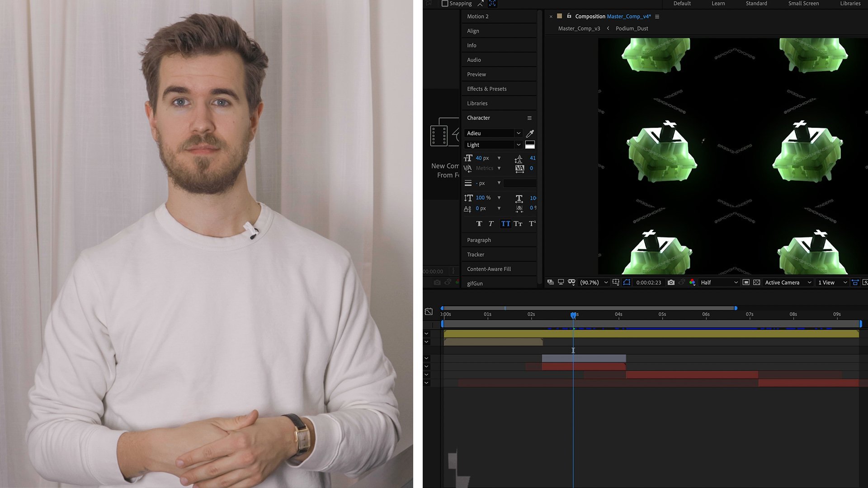
Task: Click the region of interest icon
Action: tap(746, 282)
